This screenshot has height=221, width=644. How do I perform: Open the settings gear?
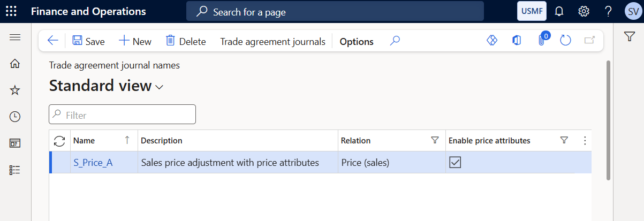tap(584, 11)
